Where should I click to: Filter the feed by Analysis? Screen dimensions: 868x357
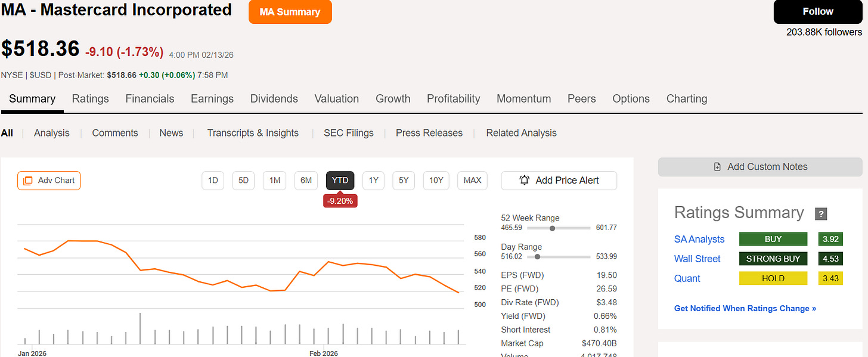[52, 133]
